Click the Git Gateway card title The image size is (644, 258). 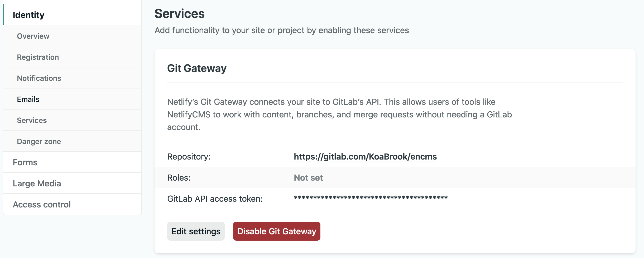coord(197,68)
